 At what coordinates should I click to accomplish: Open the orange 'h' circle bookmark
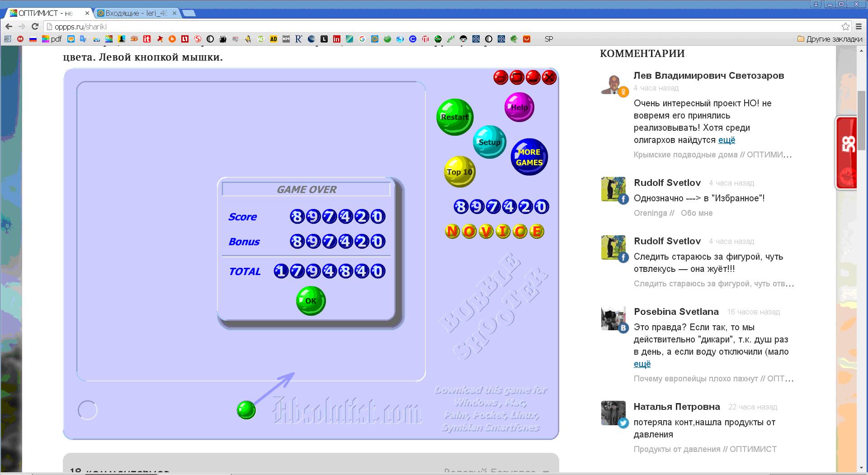coord(172,39)
